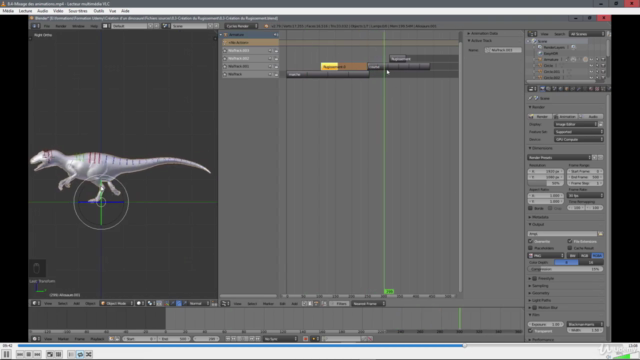Toggle auto keyframe record button in timeline
640x360 pixels.
point(305,339)
